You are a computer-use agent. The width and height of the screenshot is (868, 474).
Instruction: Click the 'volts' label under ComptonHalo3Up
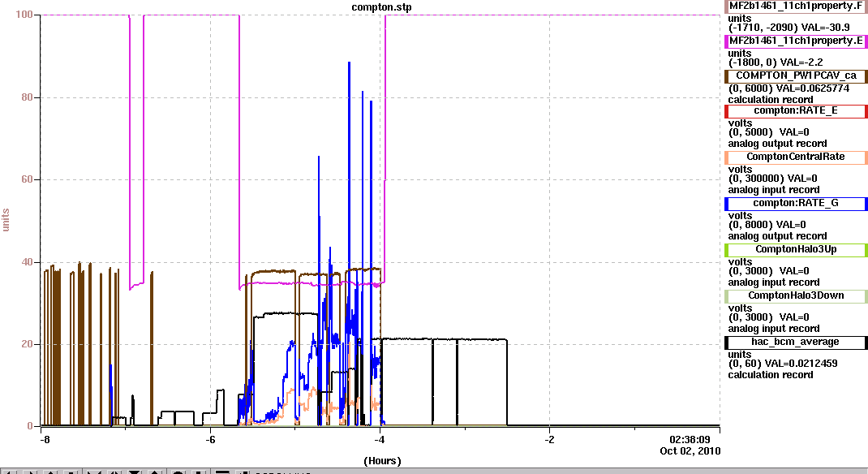(740, 262)
